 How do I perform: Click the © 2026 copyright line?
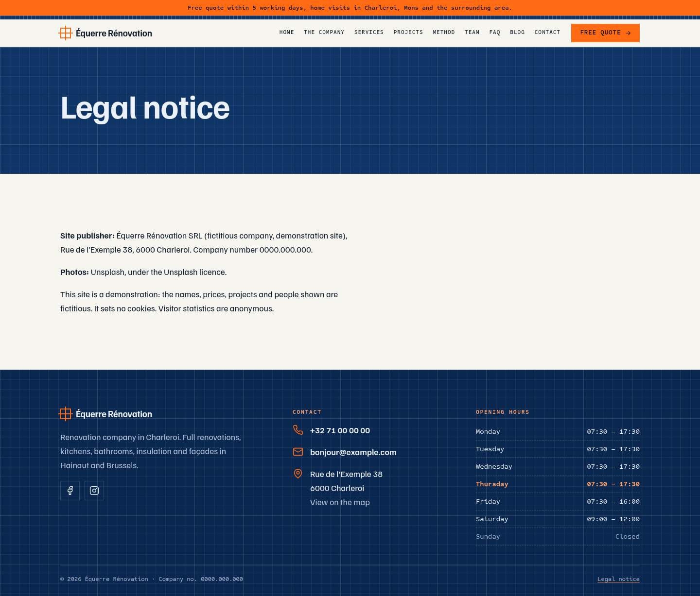click(x=152, y=579)
